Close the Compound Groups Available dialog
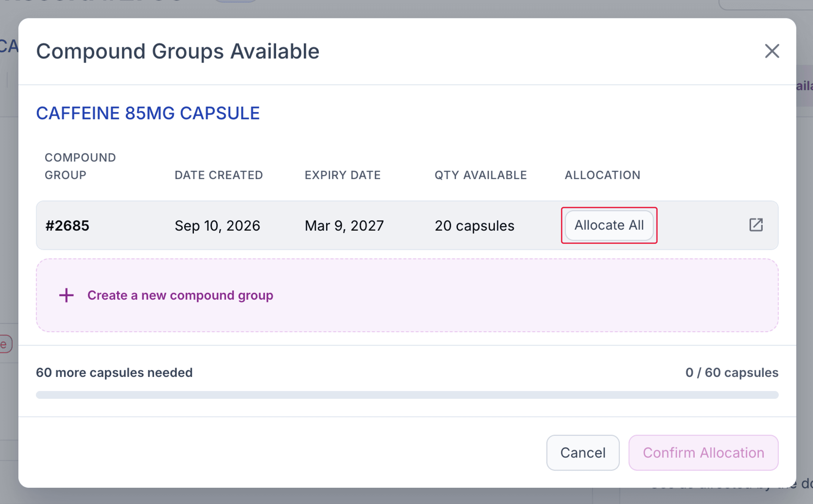 click(x=772, y=51)
